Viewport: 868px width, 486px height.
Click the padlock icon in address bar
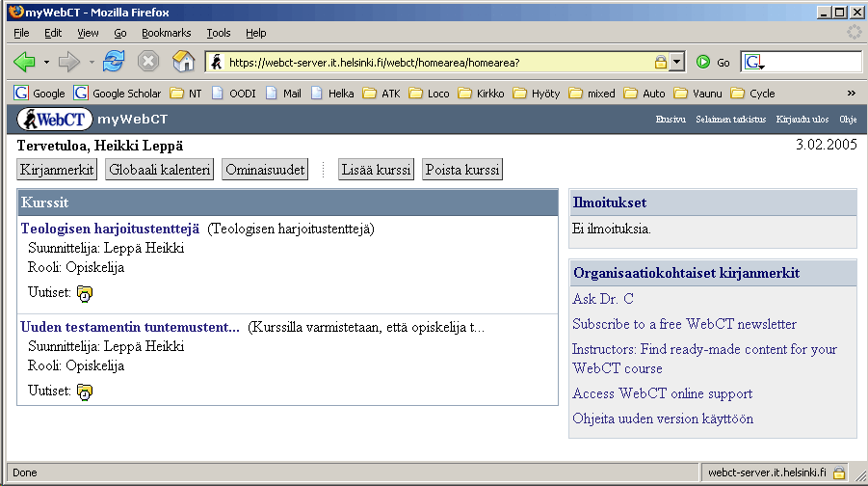pos(661,62)
